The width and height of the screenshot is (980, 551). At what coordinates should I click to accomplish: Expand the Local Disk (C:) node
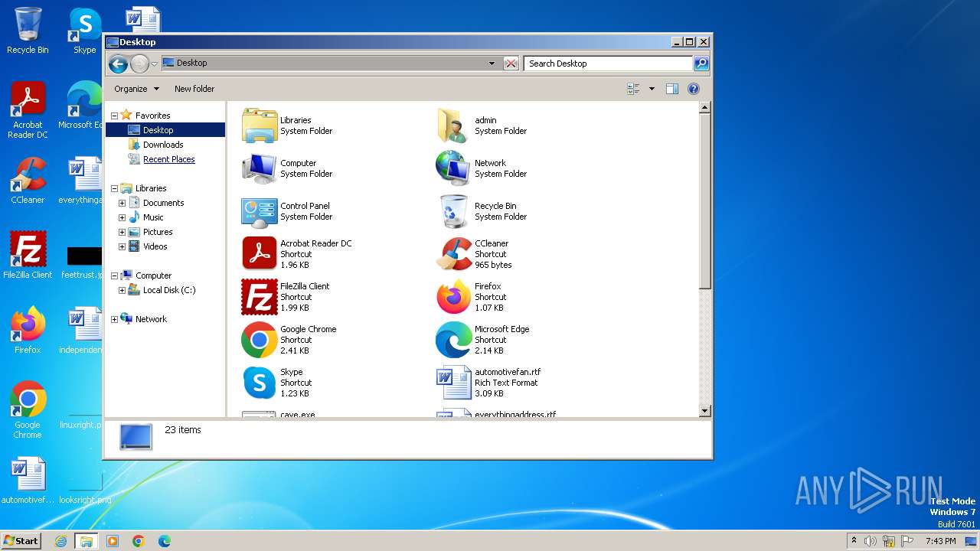coord(122,290)
